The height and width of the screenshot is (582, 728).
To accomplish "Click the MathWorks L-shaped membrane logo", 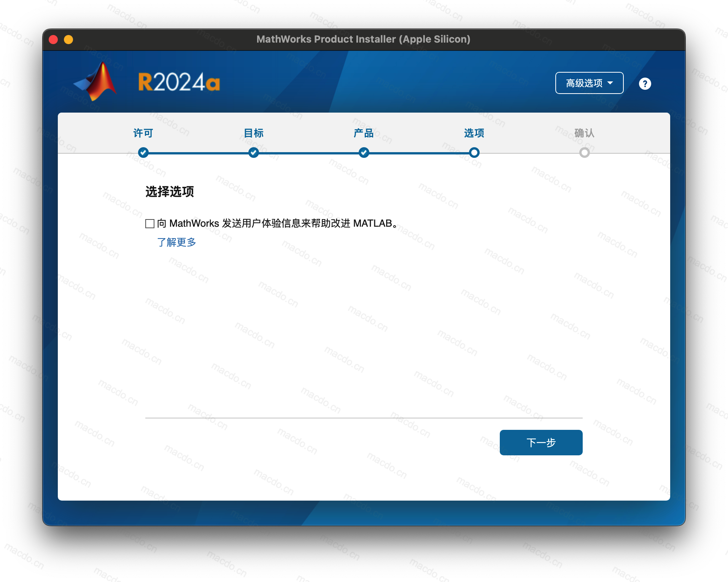I will [x=95, y=81].
